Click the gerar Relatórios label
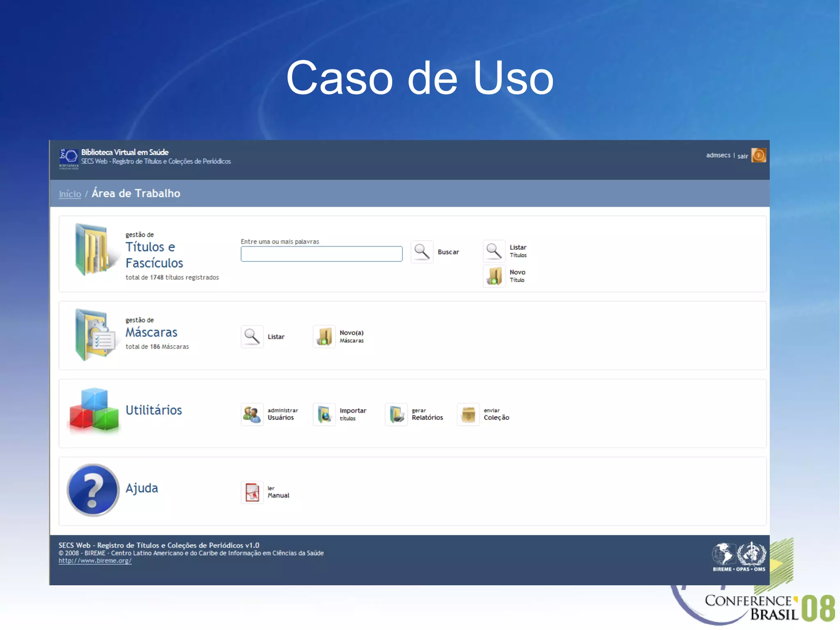The height and width of the screenshot is (630, 840). point(427,414)
